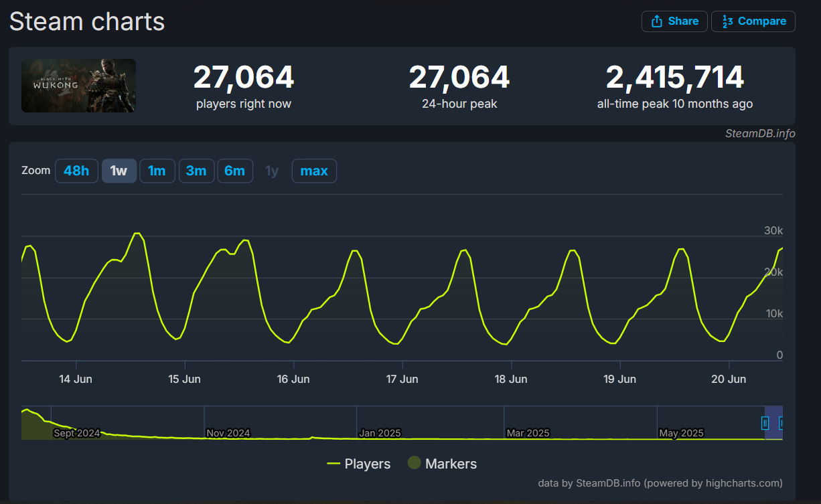Click the 30k y-axis label
This screenshot has height=504, width=821.
(773, 230)
